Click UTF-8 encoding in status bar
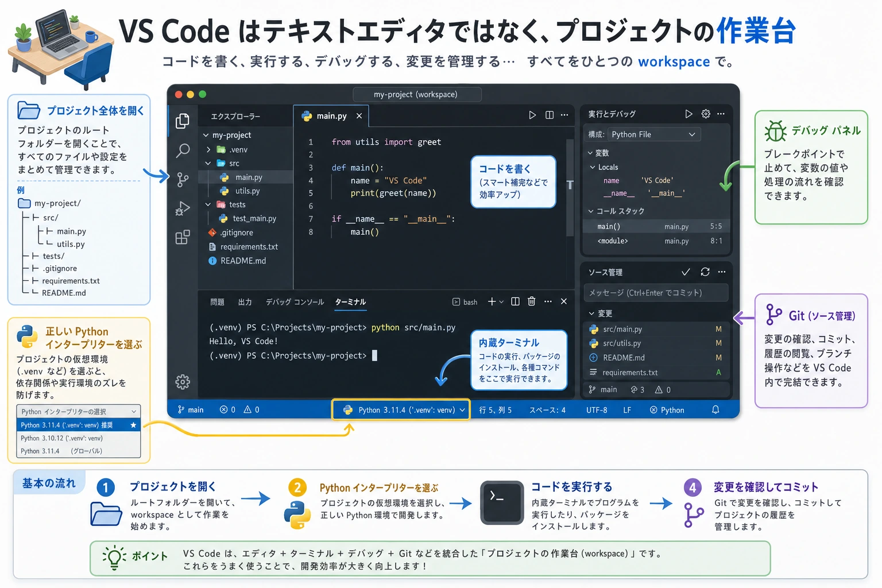The image size is (882, 588). point(597,410)
